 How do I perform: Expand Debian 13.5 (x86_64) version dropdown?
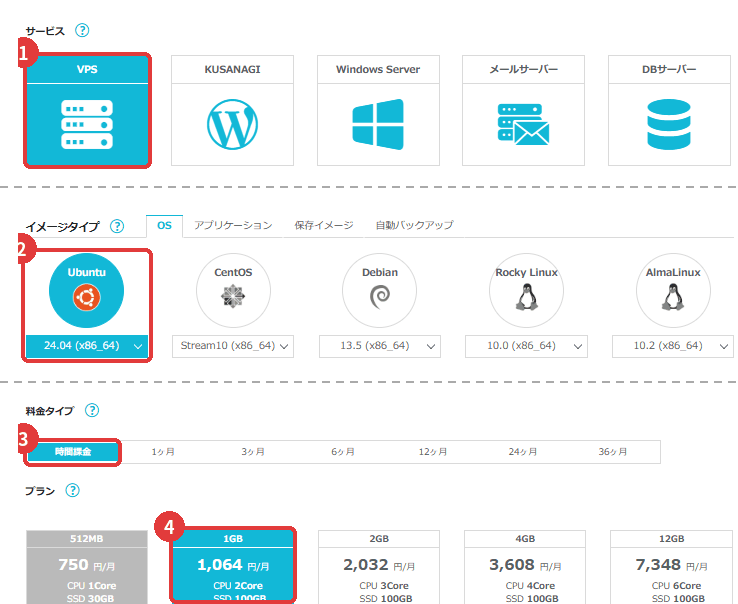pos(380,346)
